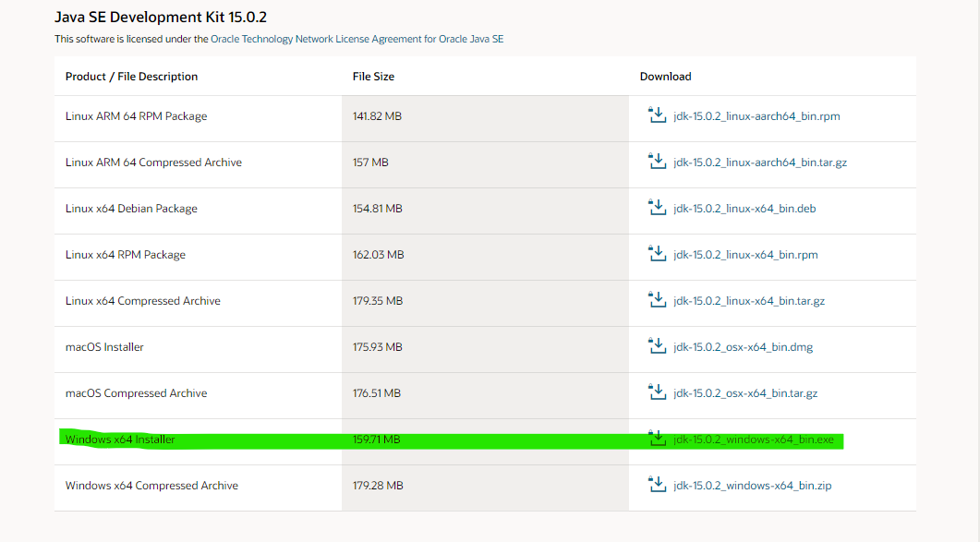This screenshot has width=980, height=542.
Task: Click download icon beside jdk-15.0.2_linux-aarch64_bin.tar.gz
Action: (657, 162)
